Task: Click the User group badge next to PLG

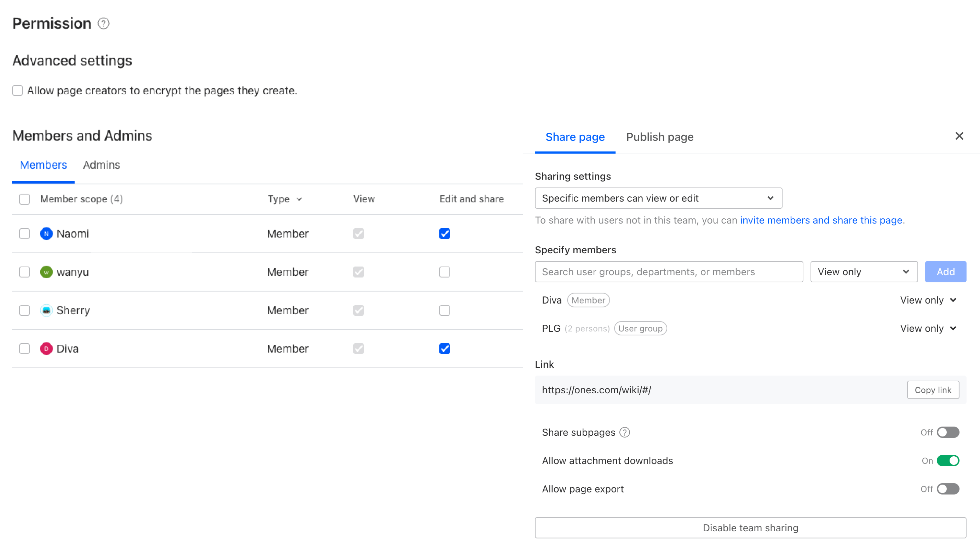Action: tap(640, 328)
